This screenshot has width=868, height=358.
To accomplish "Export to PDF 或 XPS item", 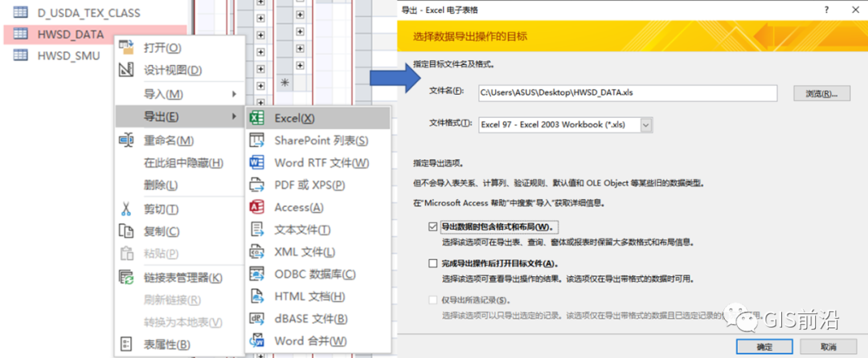I will pos(318,185).
